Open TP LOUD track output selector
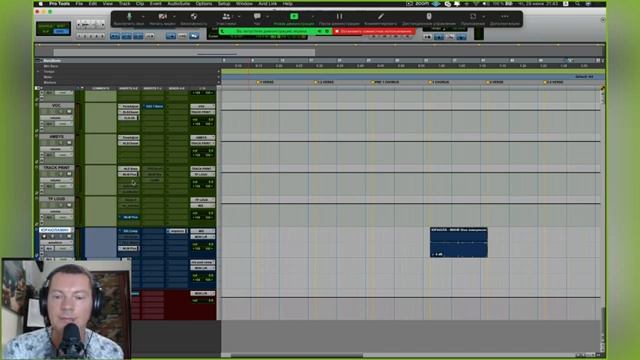Image resolution: width=640 pixels, height=360 pixels. 202,205
